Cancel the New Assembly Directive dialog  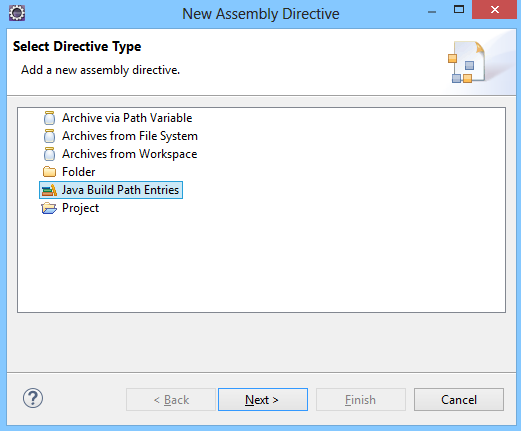pos(459,399)
